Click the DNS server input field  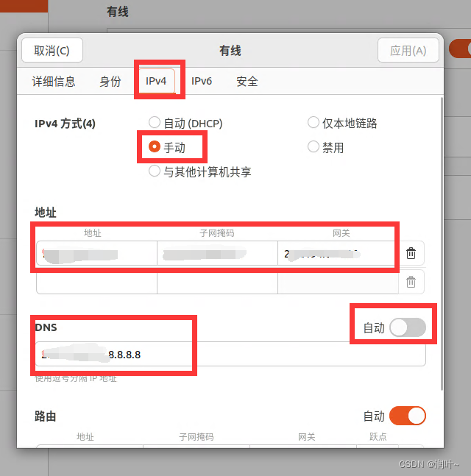point(230,354)
